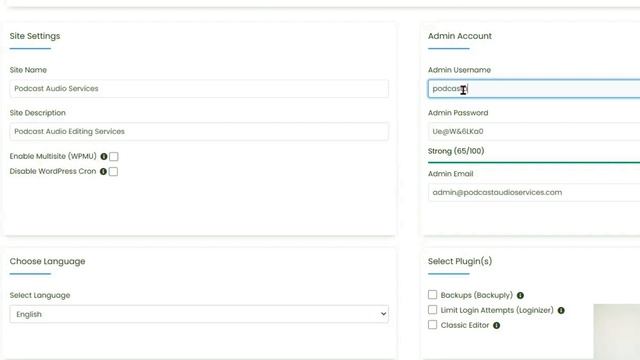Image resolution: width=640 pixels, height=360 pixels.
Task: Click the Disable WordPress Cron info icon
Action: point(103,171)
